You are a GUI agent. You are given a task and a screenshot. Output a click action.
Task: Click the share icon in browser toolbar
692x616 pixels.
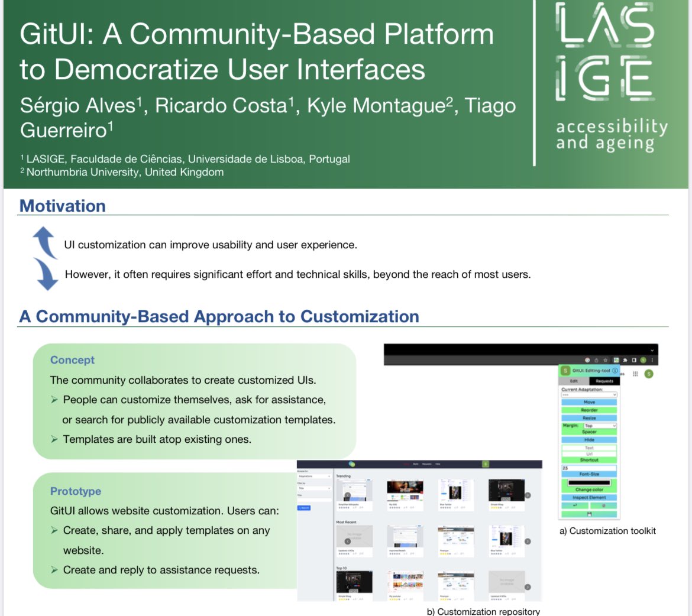[596, 360]
